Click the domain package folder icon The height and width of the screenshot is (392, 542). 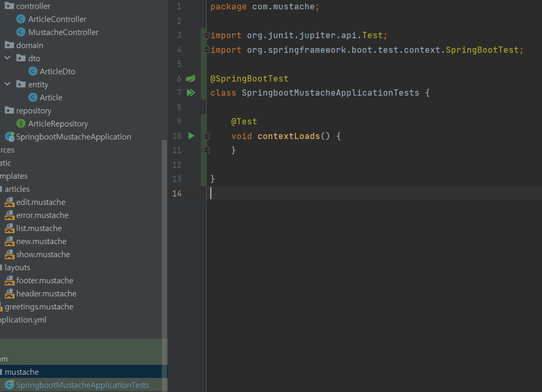[x=9, y=45]
